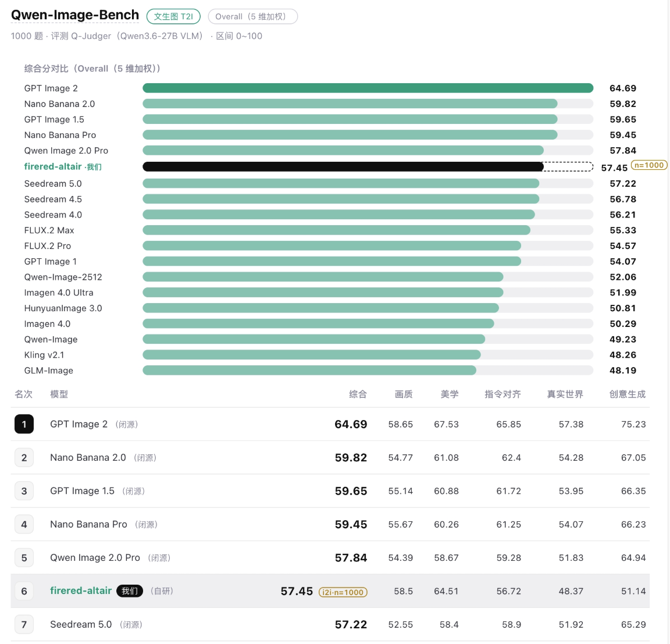Click the Qwen Image 2.0 Pro table row name
The width and height of the screenshot is (670, 644).
tap(95, 558)
